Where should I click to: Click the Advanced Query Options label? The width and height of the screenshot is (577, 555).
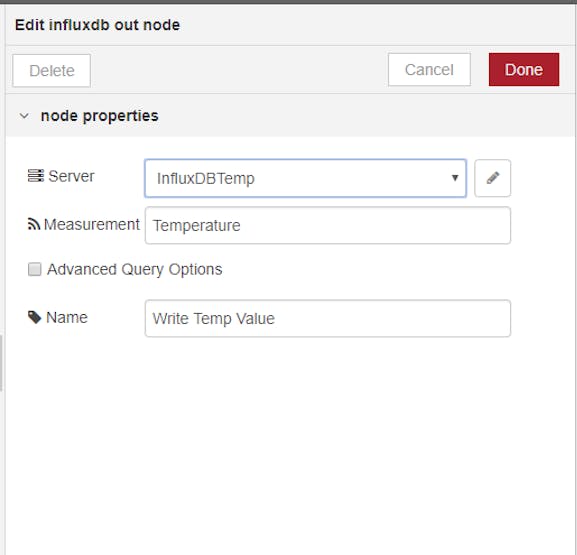pyautogui.click(x=134, y=269)
